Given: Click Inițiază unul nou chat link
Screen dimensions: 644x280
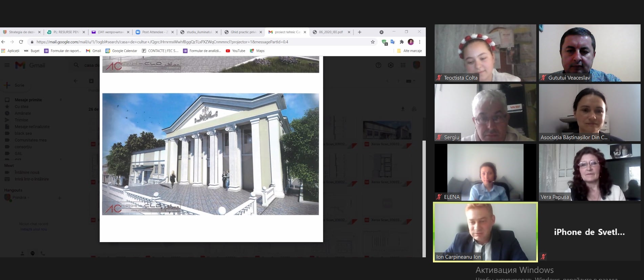Looking at the screenshot, I should [34, 229].
